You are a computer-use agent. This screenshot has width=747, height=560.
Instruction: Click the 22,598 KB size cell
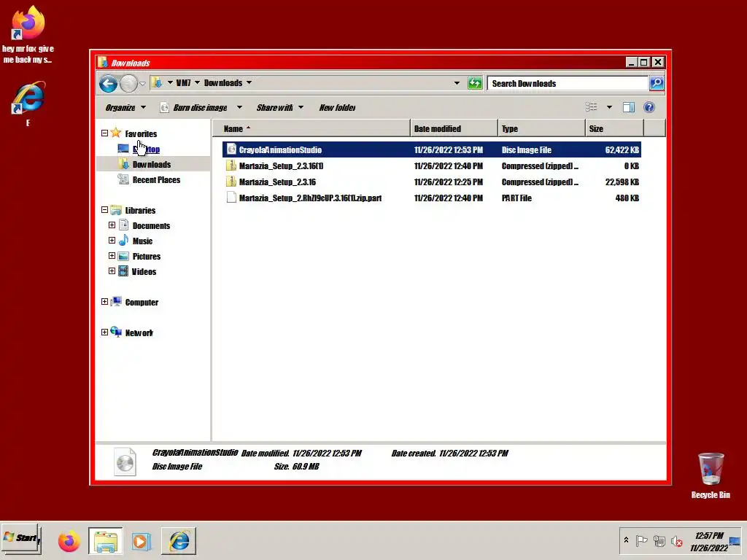coord(622,182)
